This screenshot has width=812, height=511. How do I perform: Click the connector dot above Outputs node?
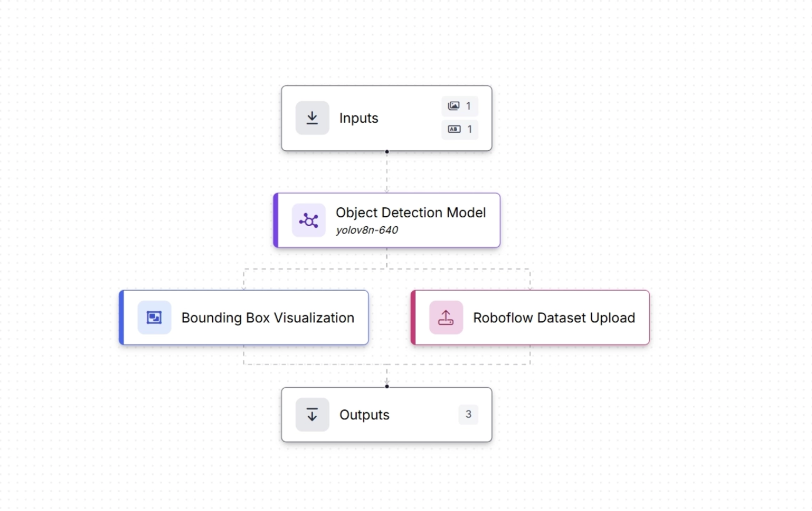(x=387, y=386)
